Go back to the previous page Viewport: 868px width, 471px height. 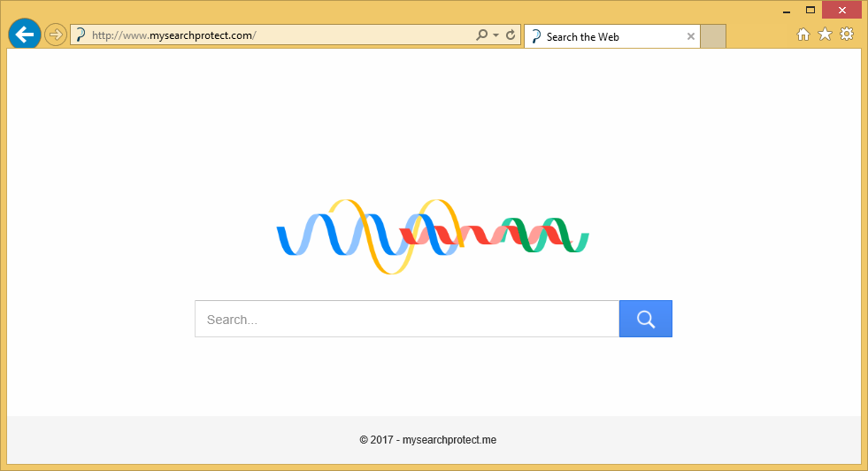click(24, 35)
